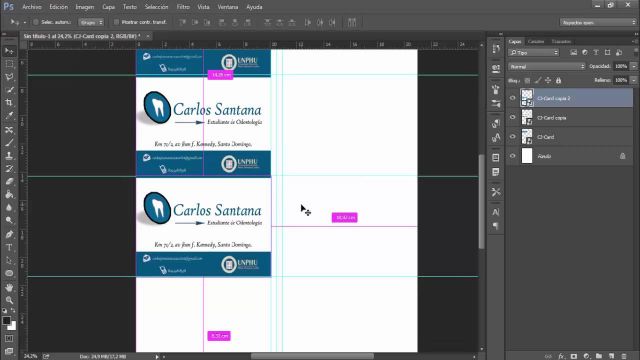Hide the CJ-Card layer
Viewport: 640px width, 360px height.
coord(513,137)
